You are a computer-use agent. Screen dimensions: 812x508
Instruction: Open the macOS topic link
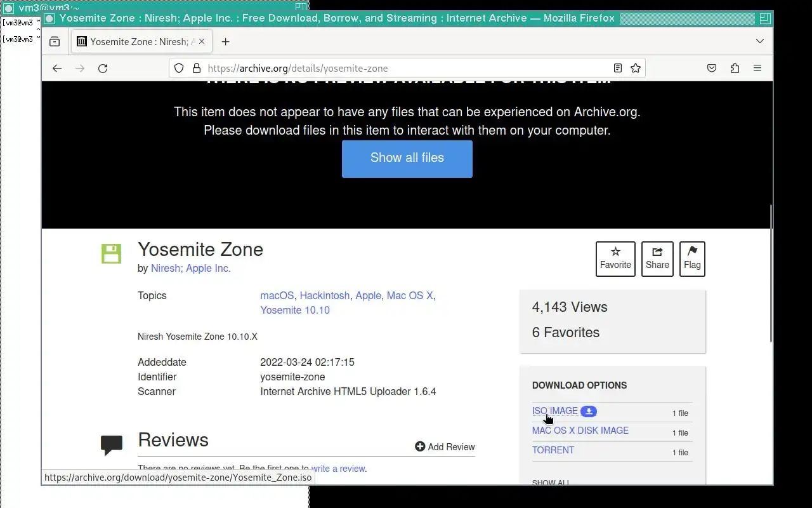(x=277, y=295)
